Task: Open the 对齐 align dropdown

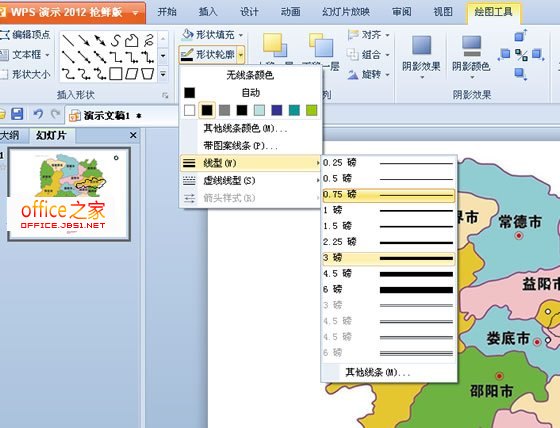Action: pyautogui.click(x=368, y=35)
